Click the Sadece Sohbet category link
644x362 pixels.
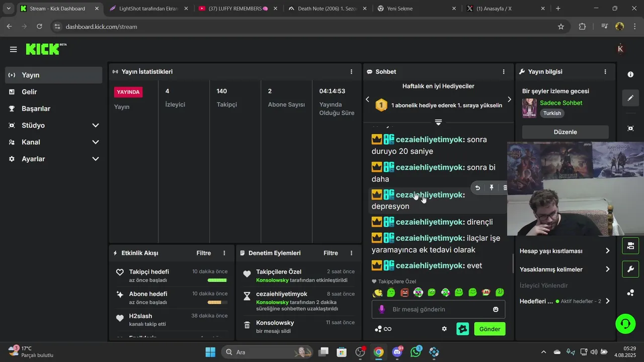pos(561,103)
